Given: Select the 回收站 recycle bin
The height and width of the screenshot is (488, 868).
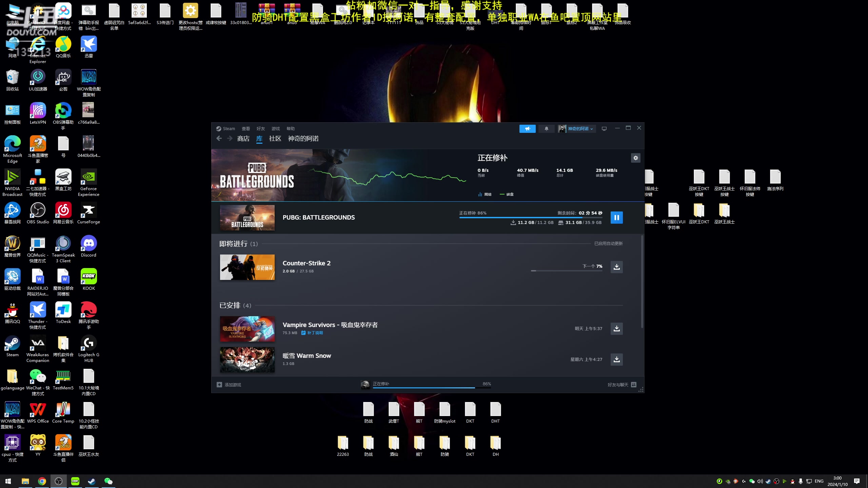Looking at the screenshot, I should tap(13, 80).
